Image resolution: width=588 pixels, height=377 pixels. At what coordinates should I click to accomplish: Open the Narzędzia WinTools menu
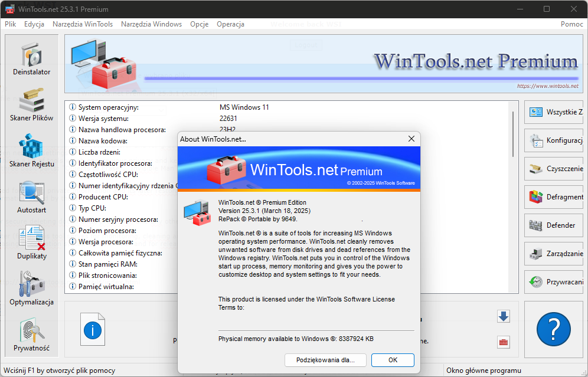point(83,24)
